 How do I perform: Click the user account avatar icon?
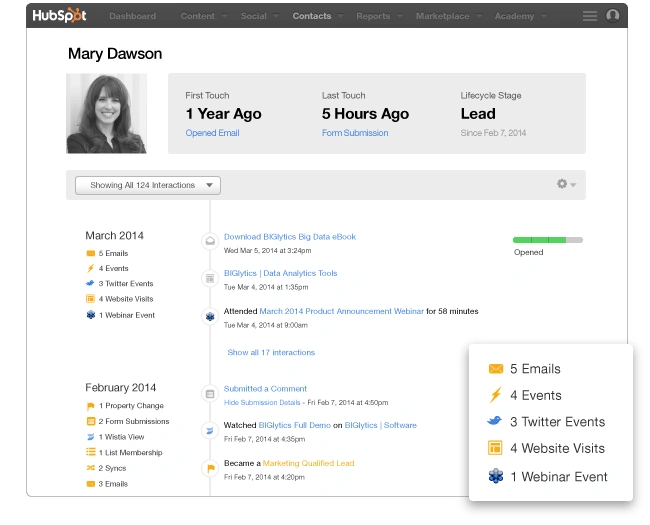(613, 16)
